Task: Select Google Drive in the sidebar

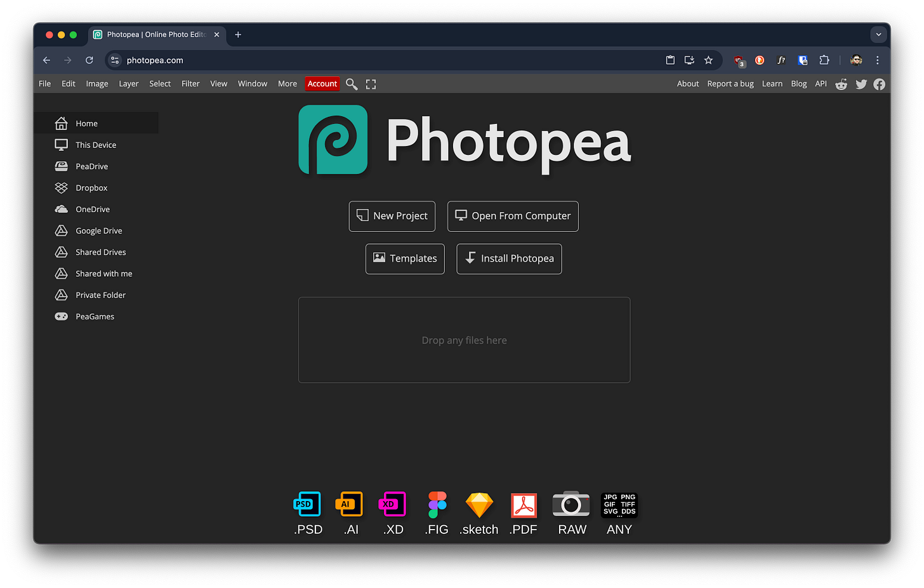Action: (96, 231)
